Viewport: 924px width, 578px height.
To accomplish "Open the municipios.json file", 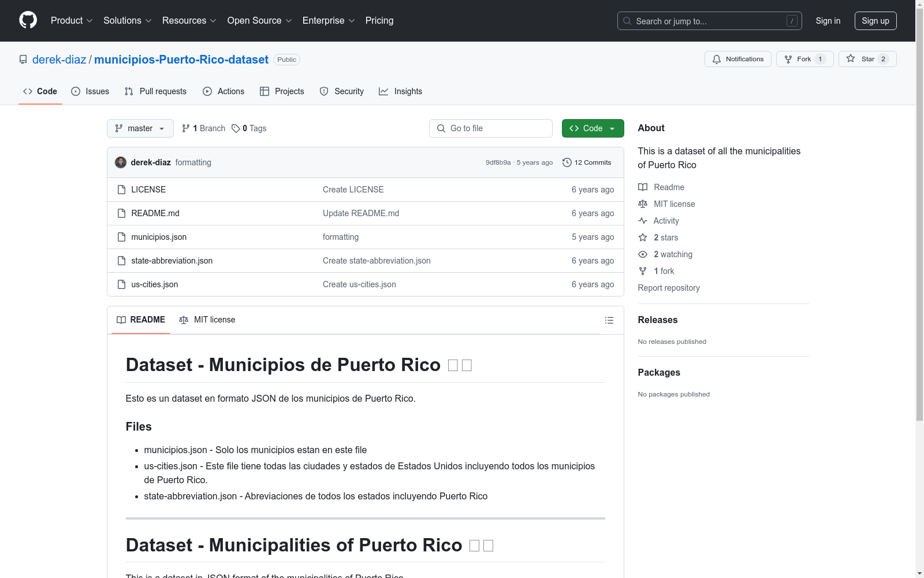I will pos(159,237).
